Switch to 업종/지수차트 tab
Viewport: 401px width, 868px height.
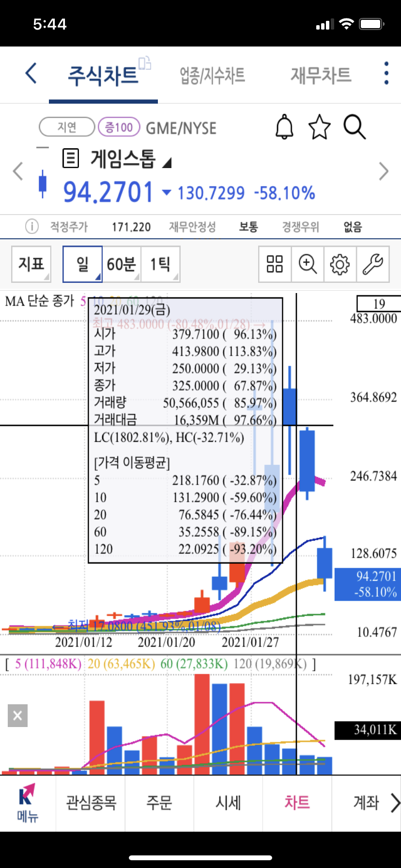pos(213,76)
